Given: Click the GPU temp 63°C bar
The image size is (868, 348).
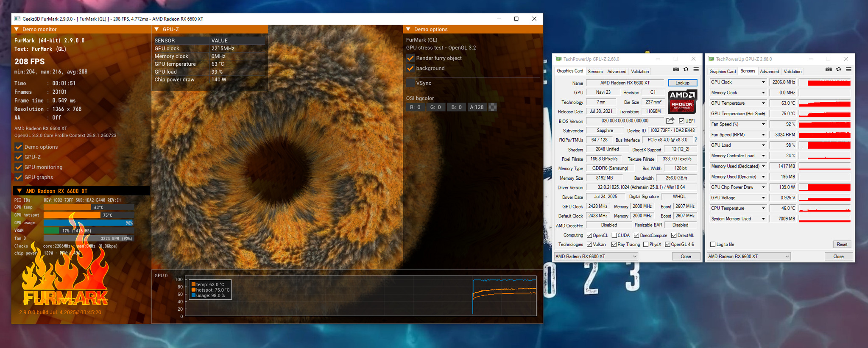Looking at the screenshot, I should (89, 207).
